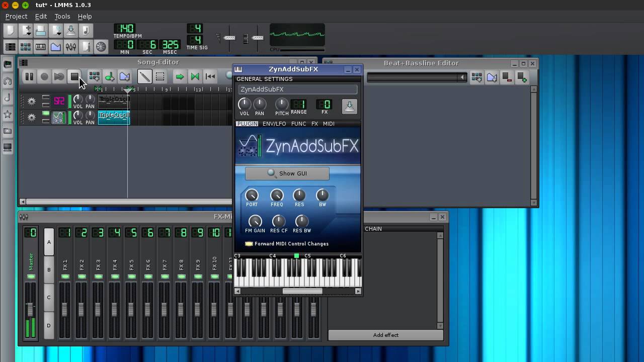
Task: Add automation track in Beat+Bassline Editor
Action: [x=492, y=77]
